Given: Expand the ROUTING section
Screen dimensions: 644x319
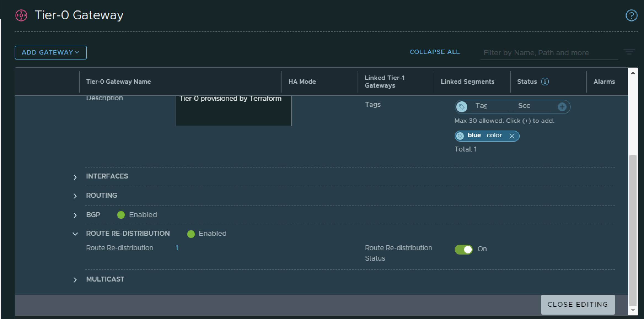Looking at the screenshot, I should point(75,196).
